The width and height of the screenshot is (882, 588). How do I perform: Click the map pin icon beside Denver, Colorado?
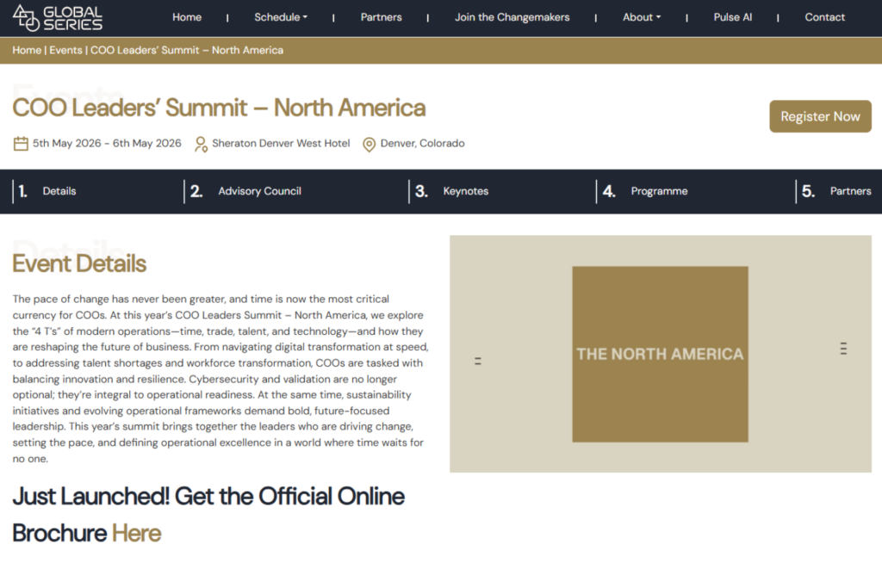pyautogui.click(x=369, y=143)
